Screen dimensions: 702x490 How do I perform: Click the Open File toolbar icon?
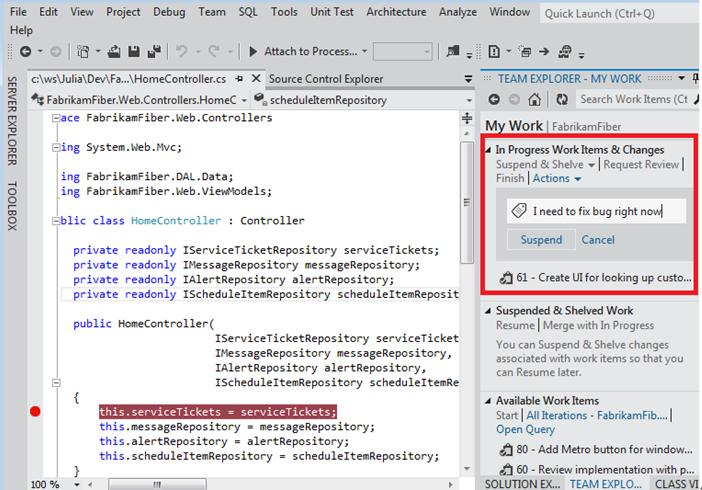point(114,52)
